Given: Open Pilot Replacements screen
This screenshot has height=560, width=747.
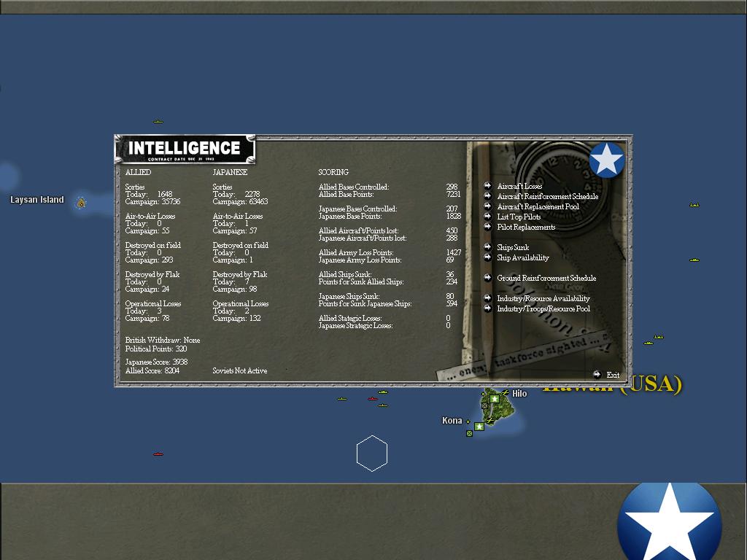Looking at the screenshot, I should coord(526,227).
